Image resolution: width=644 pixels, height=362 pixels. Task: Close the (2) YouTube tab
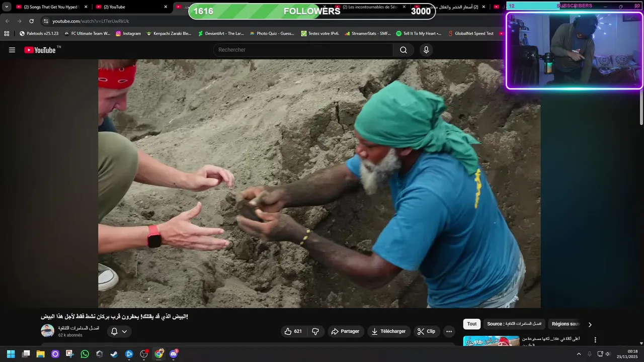click(166, 7)
